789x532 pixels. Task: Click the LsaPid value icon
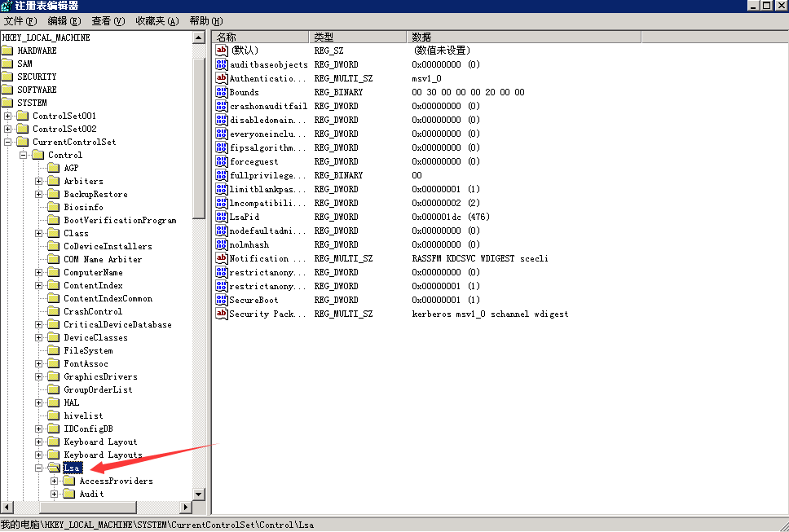(x=222, y=217)
